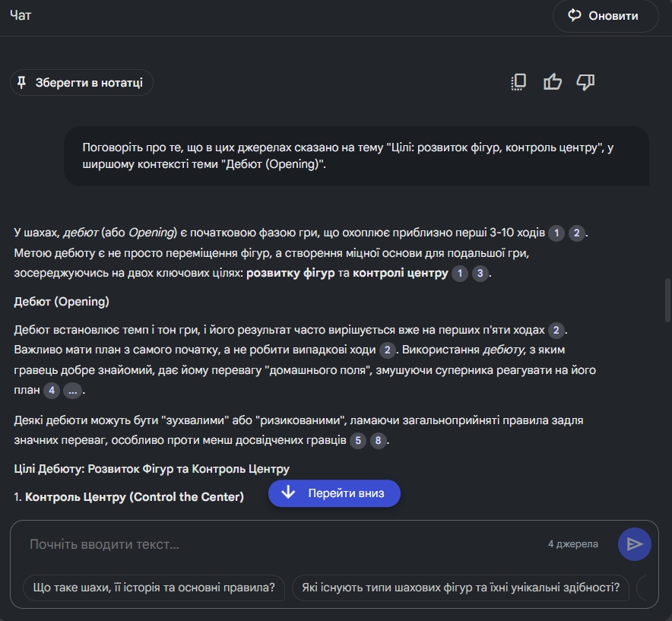Click the chat's vertical scrollbar thumb

tap(667, 300)
